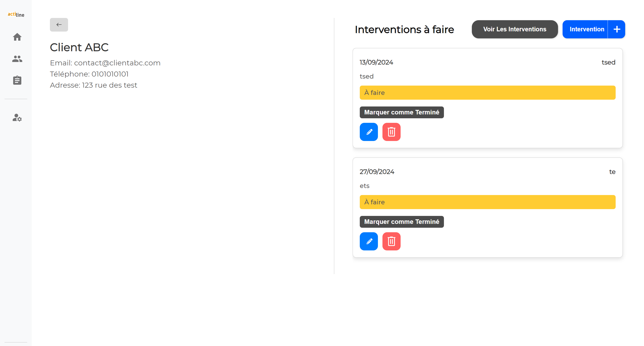This screenshot has width=644, height=346.
Task: Open the clients list icon in sidebar
Action: pos(17,59)
